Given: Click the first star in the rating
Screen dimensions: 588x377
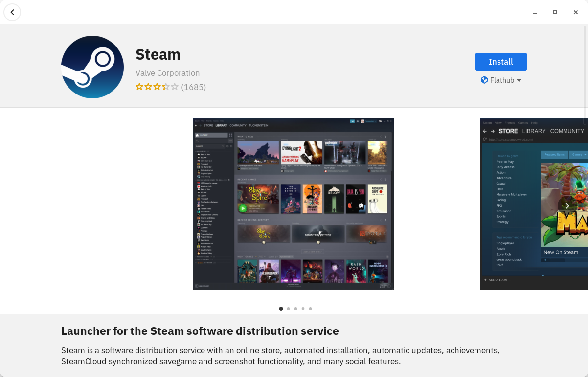Looking at the screenshot, I should [x=139, y=87].
